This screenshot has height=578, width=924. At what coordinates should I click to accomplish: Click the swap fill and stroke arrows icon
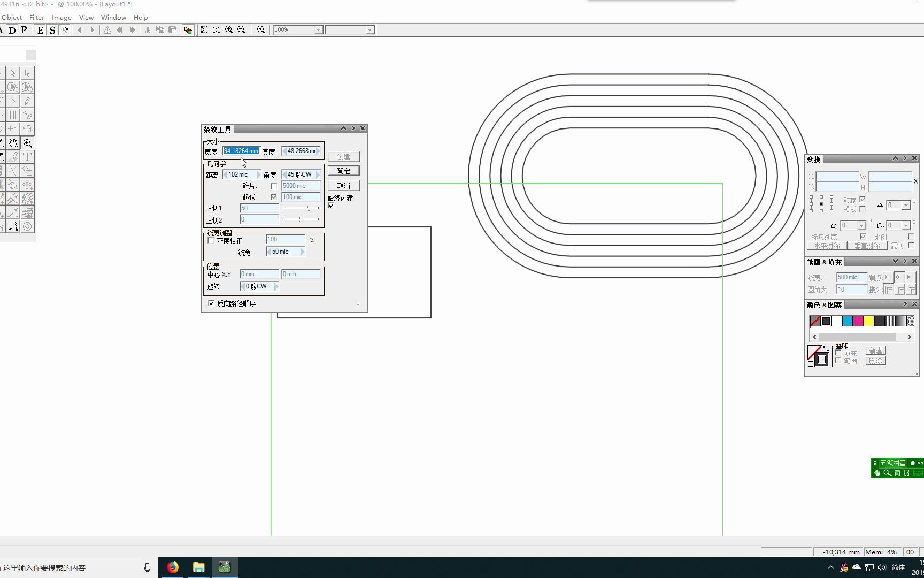tap(826, 349)
